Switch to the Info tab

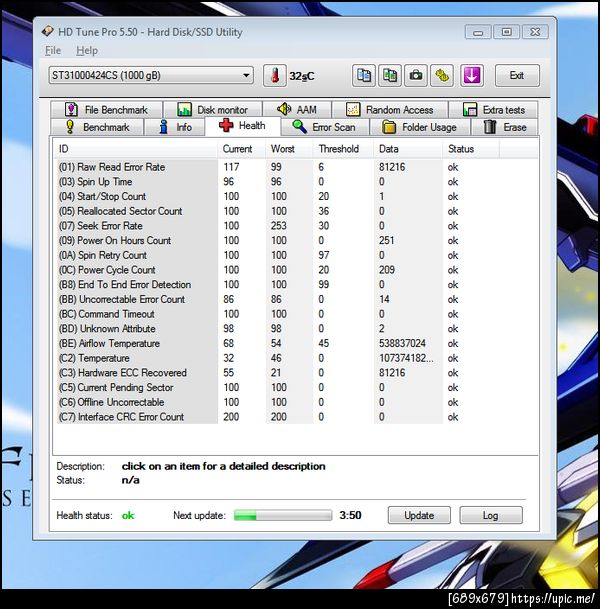175,127
